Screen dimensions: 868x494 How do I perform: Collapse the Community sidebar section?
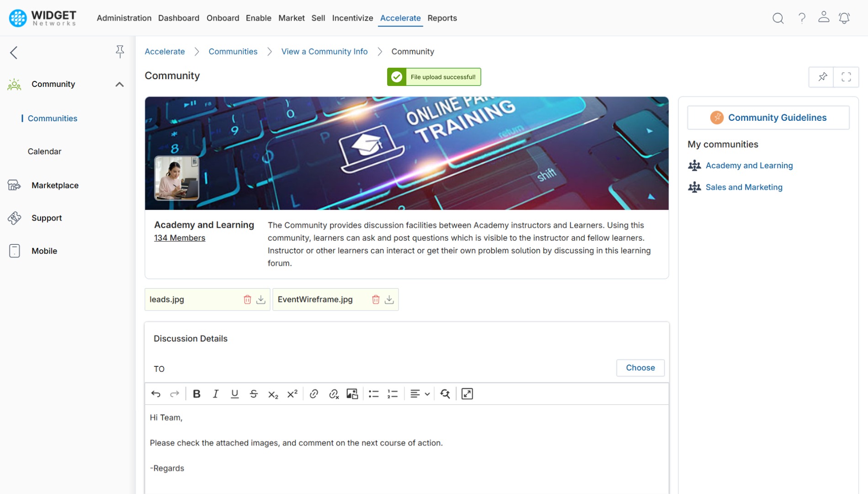coord(119,84)
